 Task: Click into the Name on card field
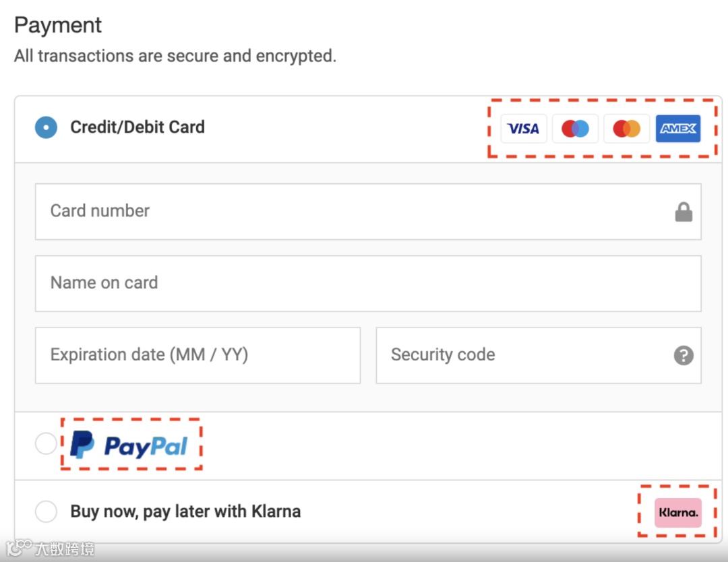pyautogui.click(x=367, y=283)
